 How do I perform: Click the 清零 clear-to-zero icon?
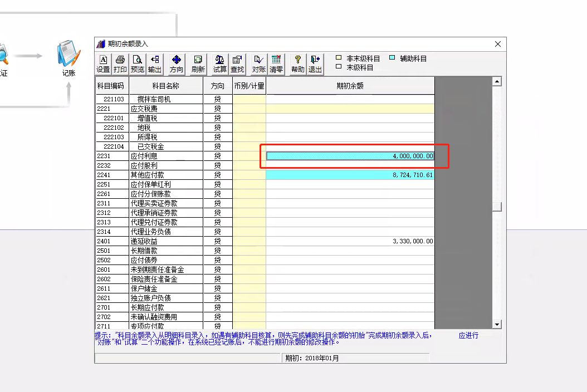click(x=276, y=64)
